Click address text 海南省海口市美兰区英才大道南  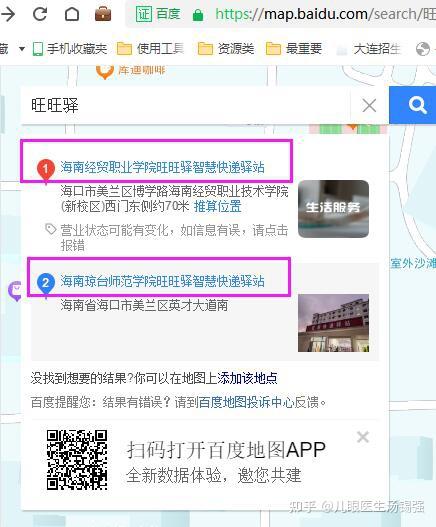144,305
